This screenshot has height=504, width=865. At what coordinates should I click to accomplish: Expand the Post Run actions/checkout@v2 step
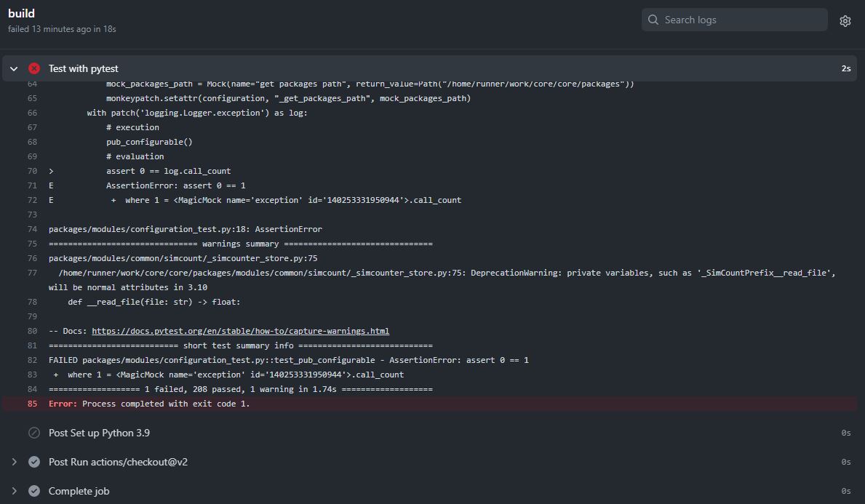(14, 462)
